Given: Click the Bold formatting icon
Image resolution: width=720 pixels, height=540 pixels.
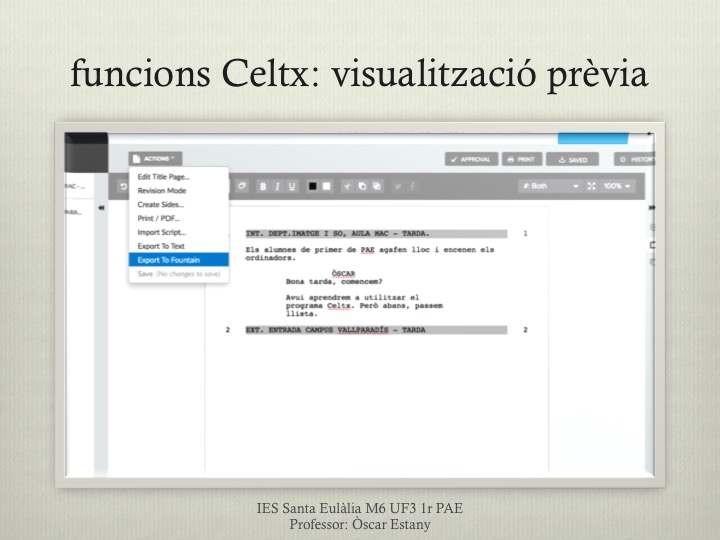Looking at the screenshot, I should 265,186.
